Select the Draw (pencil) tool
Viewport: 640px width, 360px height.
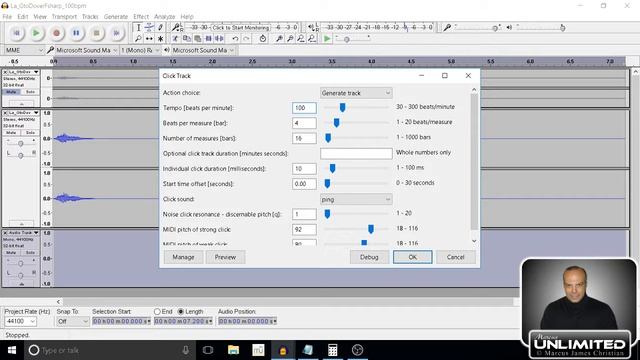click(160, 28)
